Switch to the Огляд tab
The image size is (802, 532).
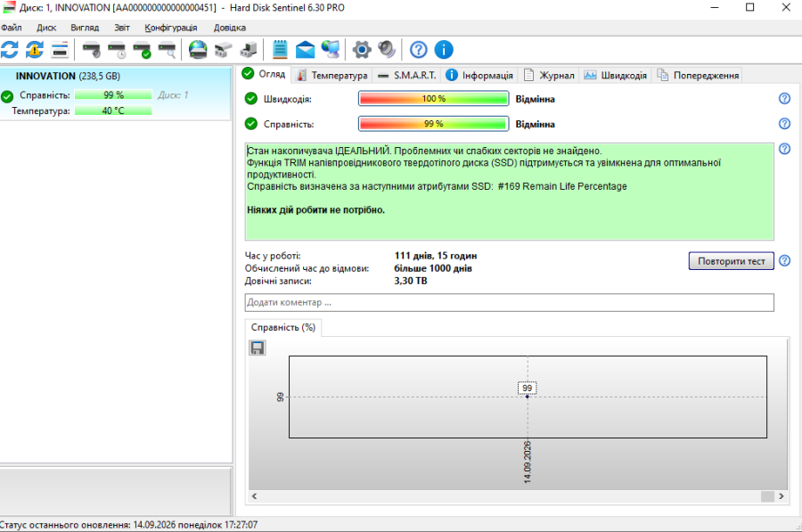[x=265, y=74]
